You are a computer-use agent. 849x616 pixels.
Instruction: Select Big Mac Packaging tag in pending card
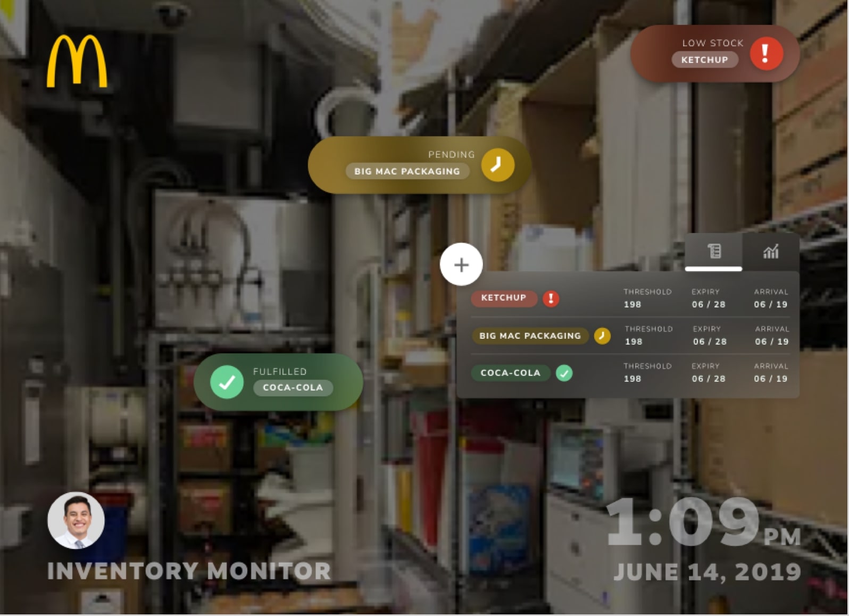coord(407,171)
